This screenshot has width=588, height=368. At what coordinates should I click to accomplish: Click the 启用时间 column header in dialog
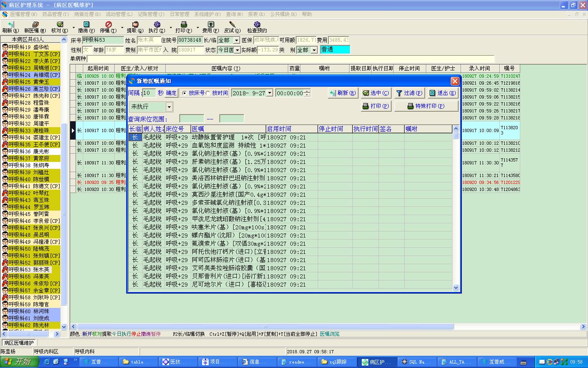click(x=292, y=129)
